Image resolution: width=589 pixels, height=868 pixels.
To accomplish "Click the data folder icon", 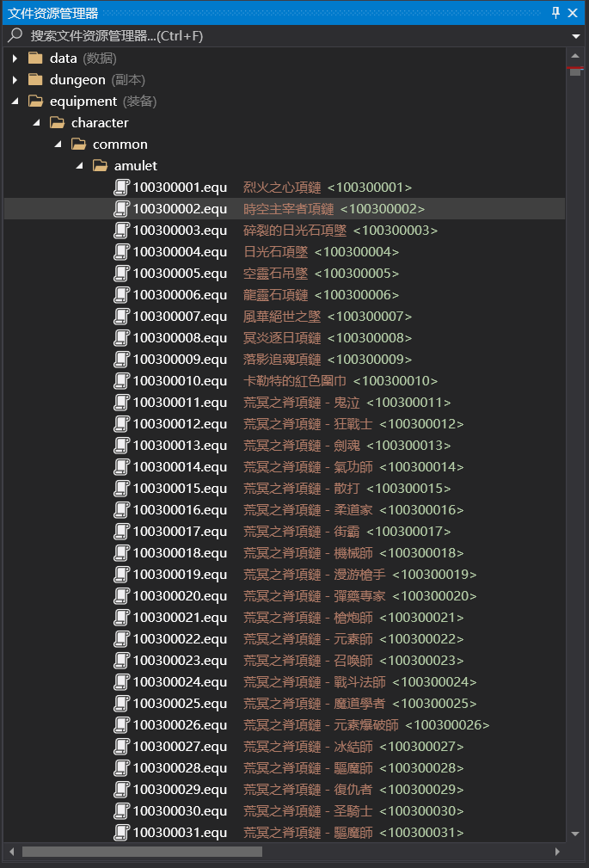I will coord(35,58).
